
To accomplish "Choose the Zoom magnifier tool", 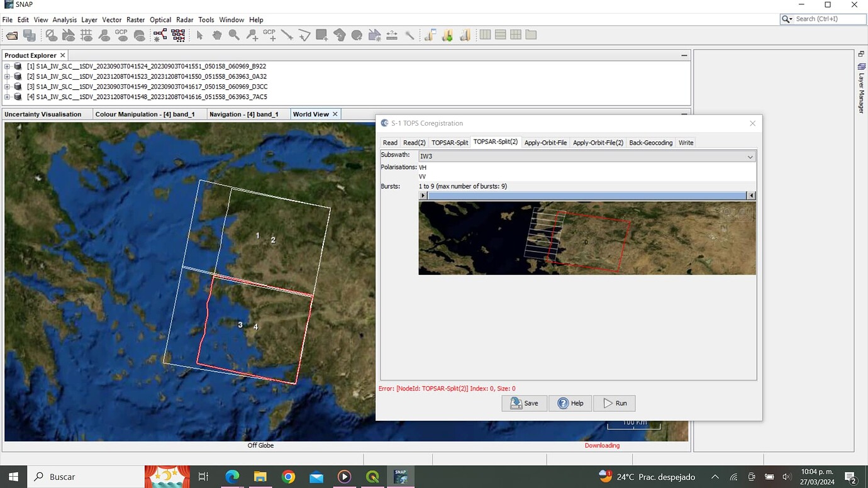I will pos(234,35).
